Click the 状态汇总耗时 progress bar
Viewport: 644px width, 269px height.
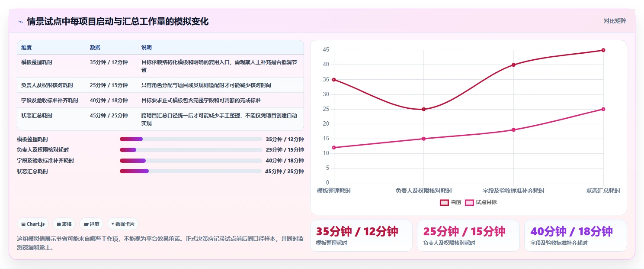(191, 172)
